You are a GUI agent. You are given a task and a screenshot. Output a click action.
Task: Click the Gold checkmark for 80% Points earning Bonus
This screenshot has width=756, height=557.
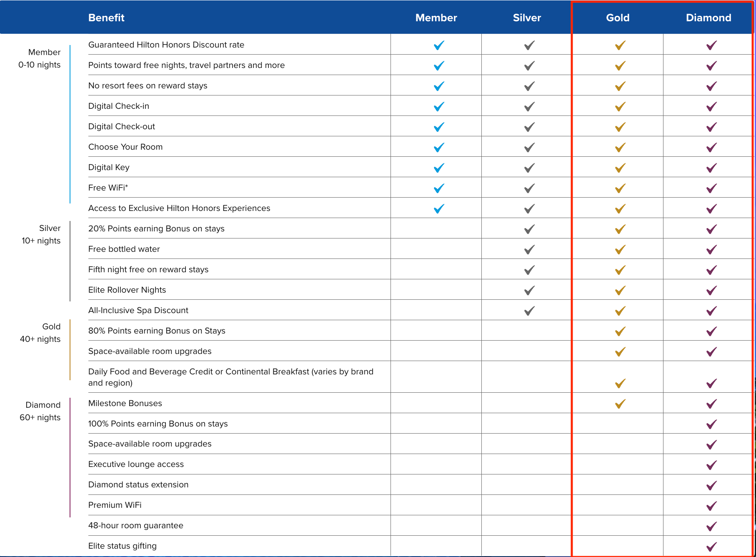point(620,331)
